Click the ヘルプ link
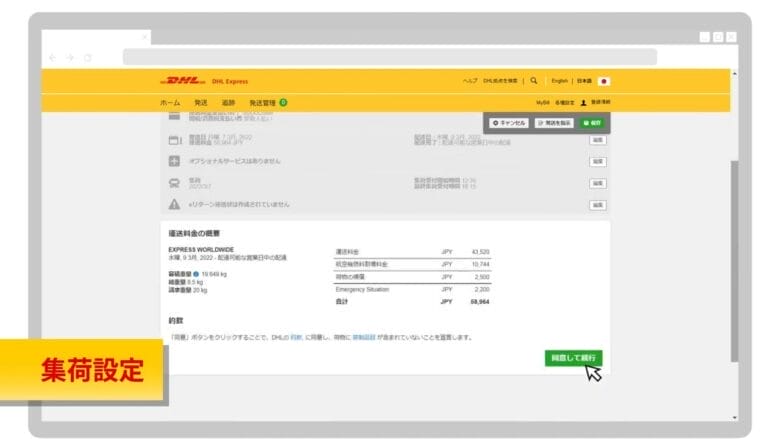The height and width of the screenshot is (439, 780). pos(470,81)
